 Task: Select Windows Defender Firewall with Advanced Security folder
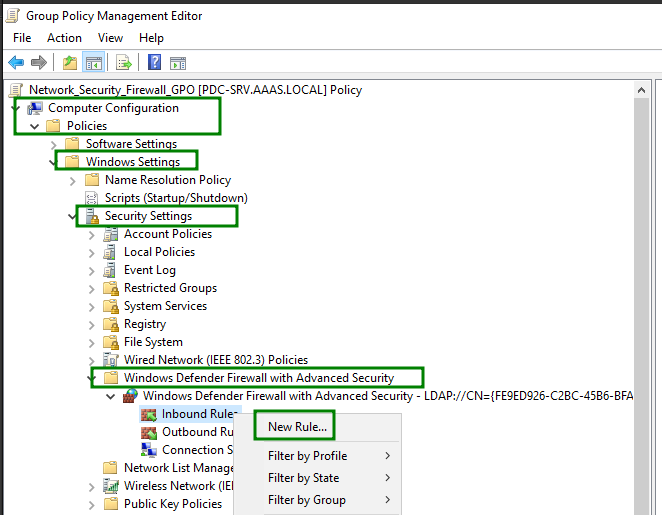click(259, 378)
